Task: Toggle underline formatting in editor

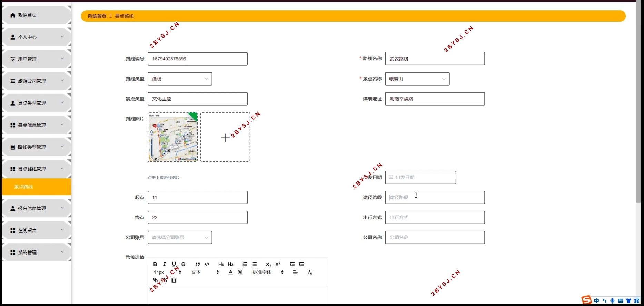Action: (x=174, y=264)
